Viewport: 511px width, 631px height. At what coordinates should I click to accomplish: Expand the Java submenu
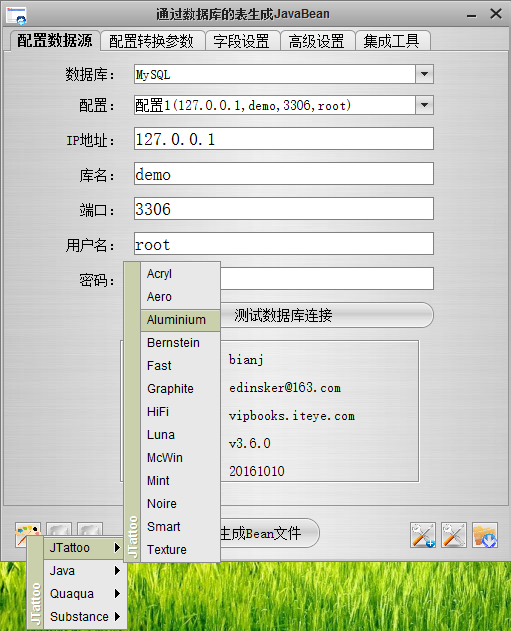[x=85, y=571]
